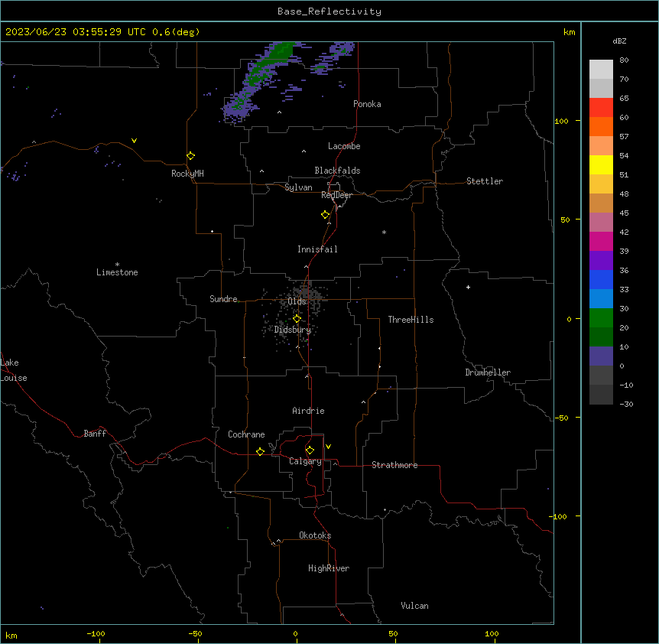659x644 pixels.
Task: Click the RockyMH label
Action: (187, 173)
